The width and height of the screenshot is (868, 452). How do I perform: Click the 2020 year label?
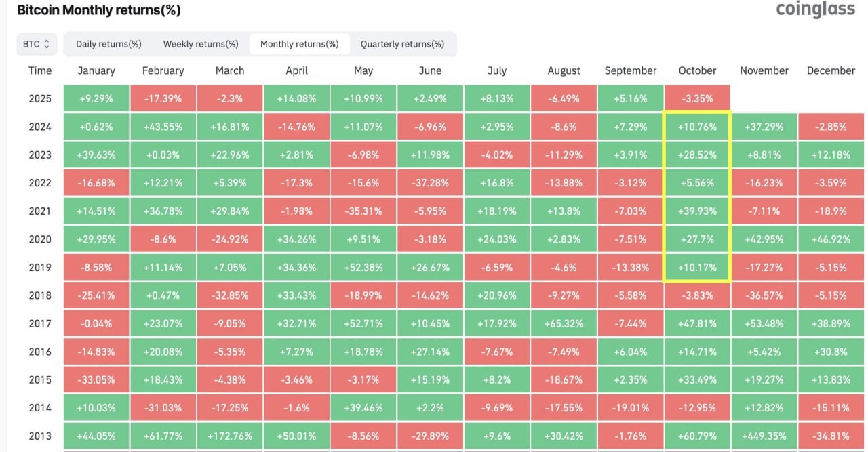39,239
